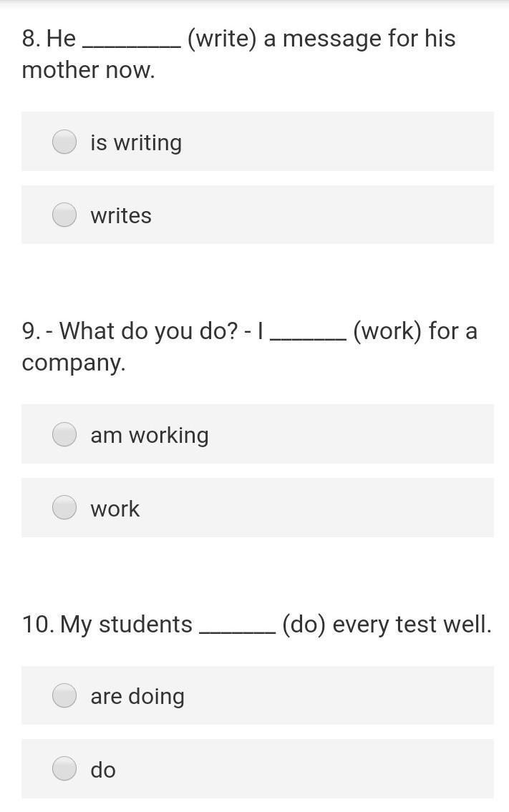
Task: Click the "do" answer label under question 10
Action: point(103,770)
